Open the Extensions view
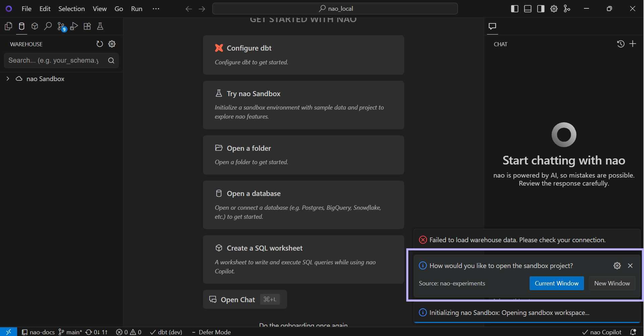644x336 pixels. pos(87,26)
